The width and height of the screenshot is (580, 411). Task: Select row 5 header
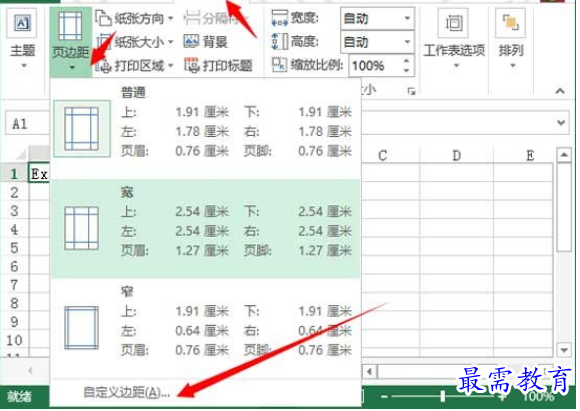14,247
